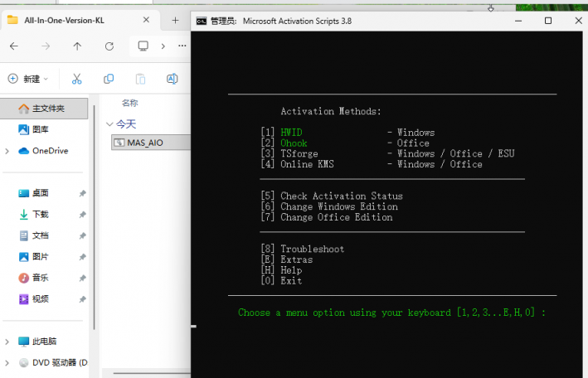The image size is (588, 378).
Task: Unpin 桌面 using its pin icon
Action: pyautogui.click(x=82, y=193)
